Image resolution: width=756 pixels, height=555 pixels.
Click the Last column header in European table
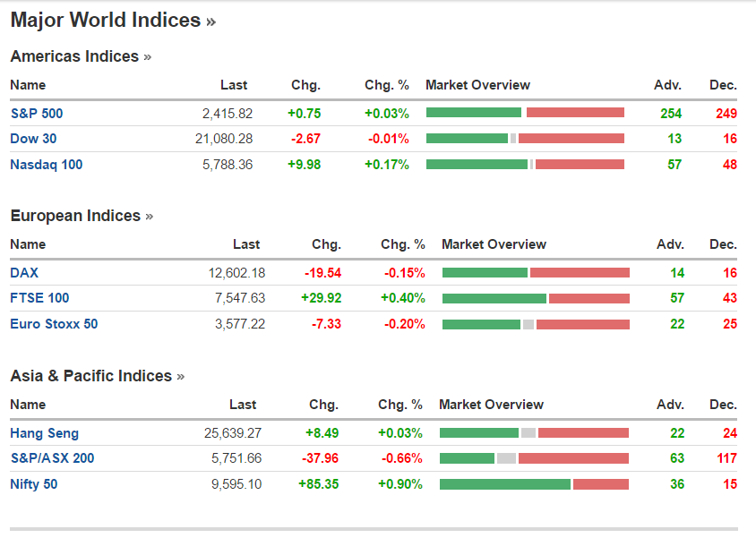tap(245, 244)
